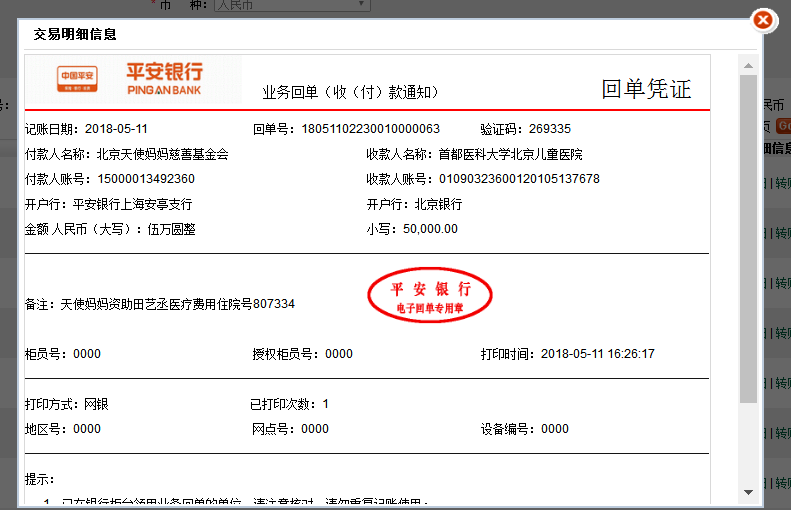This screenshot has width=791, height=510.
Task: Click the 小写 amount 50,000.00
Action: point(430,229)
